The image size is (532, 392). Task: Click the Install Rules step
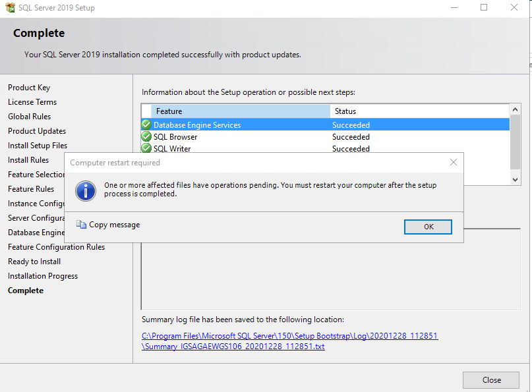pos(28,159)
